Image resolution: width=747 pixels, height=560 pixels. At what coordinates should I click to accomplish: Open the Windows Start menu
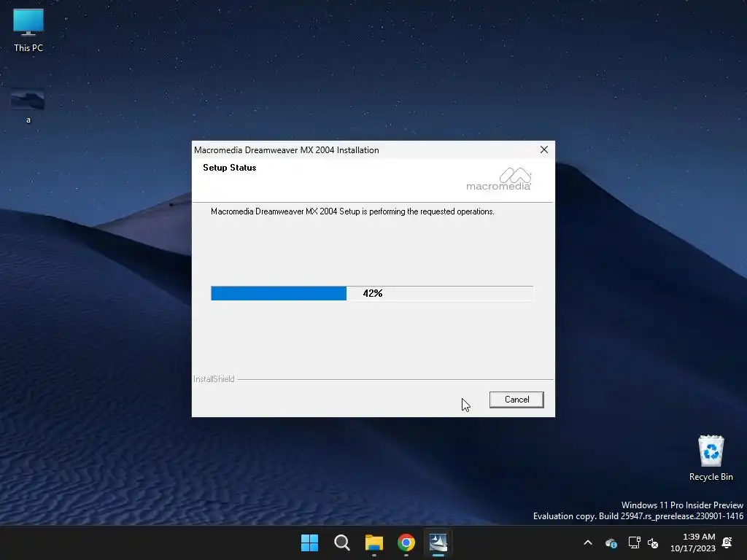(x=309, y=542)
